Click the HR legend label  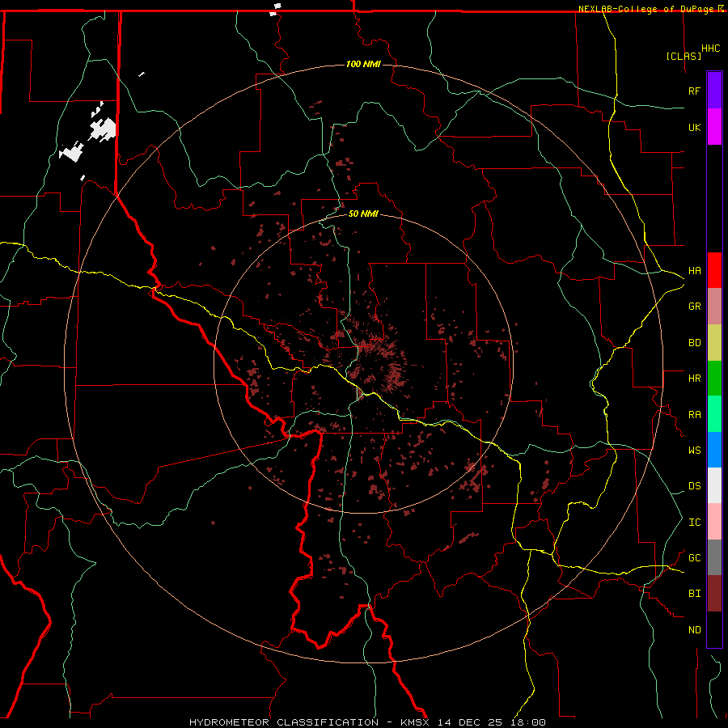[694, 379]
